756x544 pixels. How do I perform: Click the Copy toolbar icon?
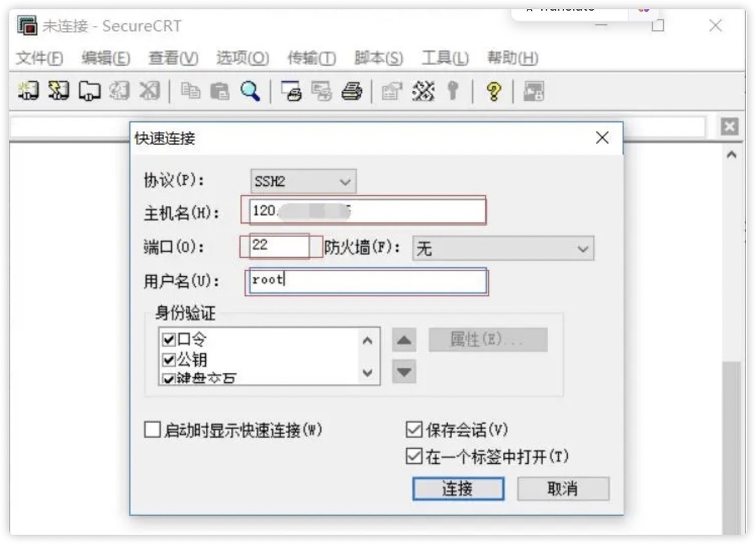click(191, 91)
